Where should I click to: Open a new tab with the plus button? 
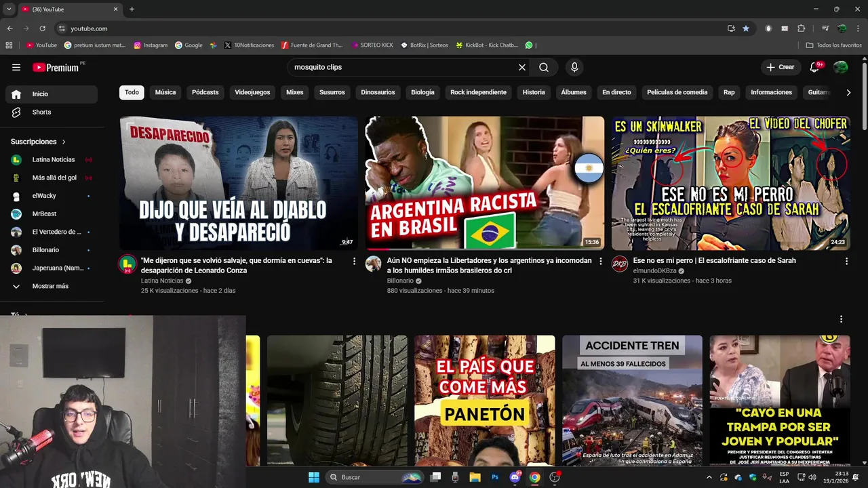pos(132,9)
